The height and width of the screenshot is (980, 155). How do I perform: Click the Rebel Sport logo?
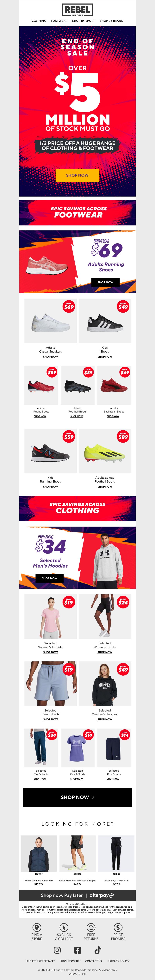click(x=77, y=10)
